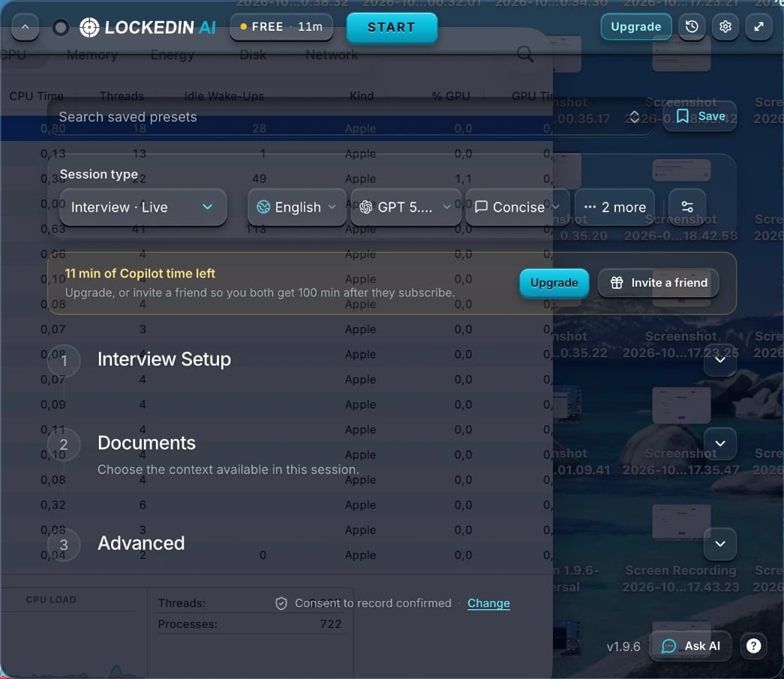Sort by % GPU column in Activity Monitor
The height and width of the screenshot is (679, 784).
450,96
